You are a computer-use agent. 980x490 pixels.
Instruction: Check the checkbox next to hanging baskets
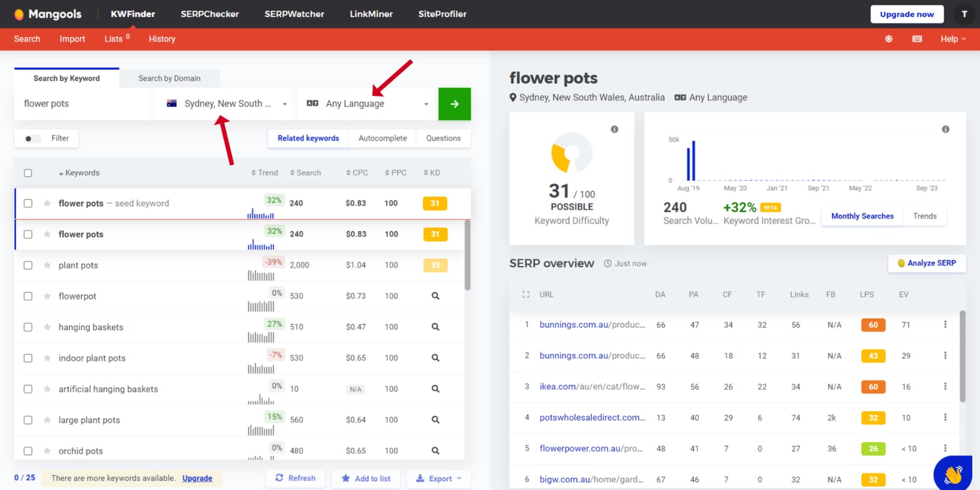[28, 327]
